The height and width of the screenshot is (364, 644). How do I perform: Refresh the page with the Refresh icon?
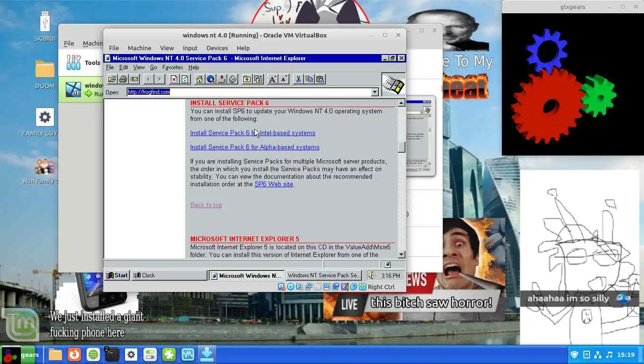(185, 79)
